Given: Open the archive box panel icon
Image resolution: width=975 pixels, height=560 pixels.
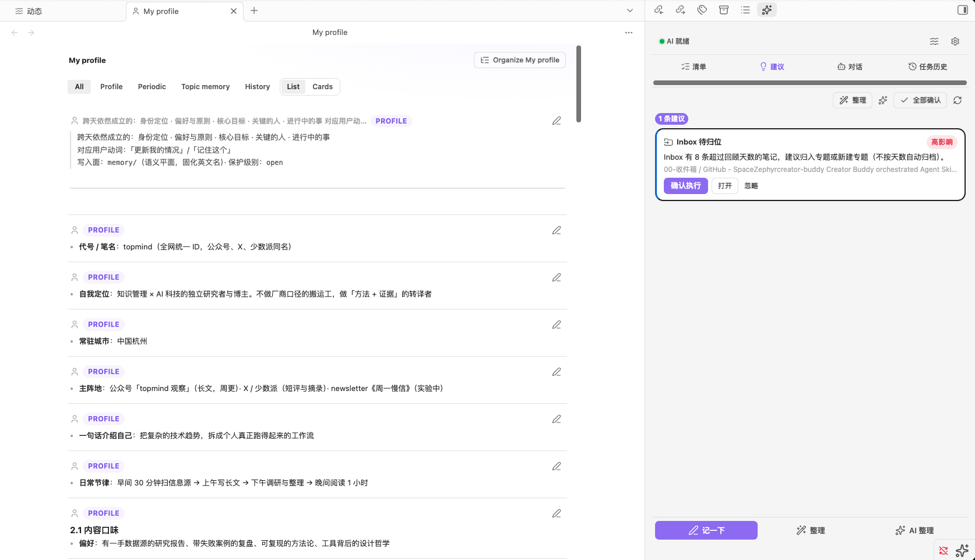Looking at the screenshot, I should [724, 10].
